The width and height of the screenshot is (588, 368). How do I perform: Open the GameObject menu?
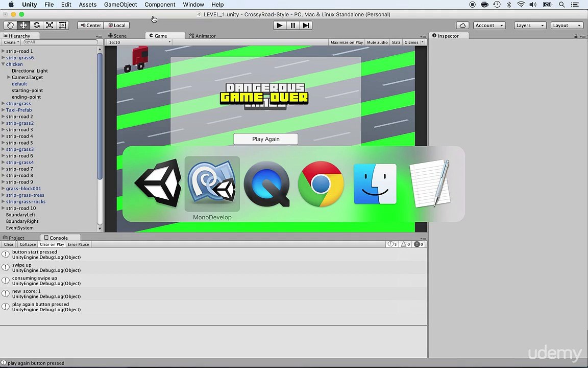120,5
